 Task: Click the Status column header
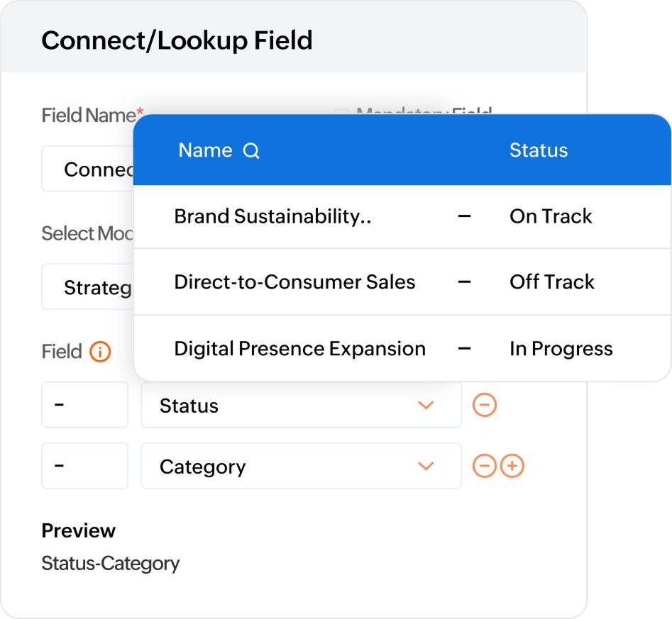click(539, 150)
